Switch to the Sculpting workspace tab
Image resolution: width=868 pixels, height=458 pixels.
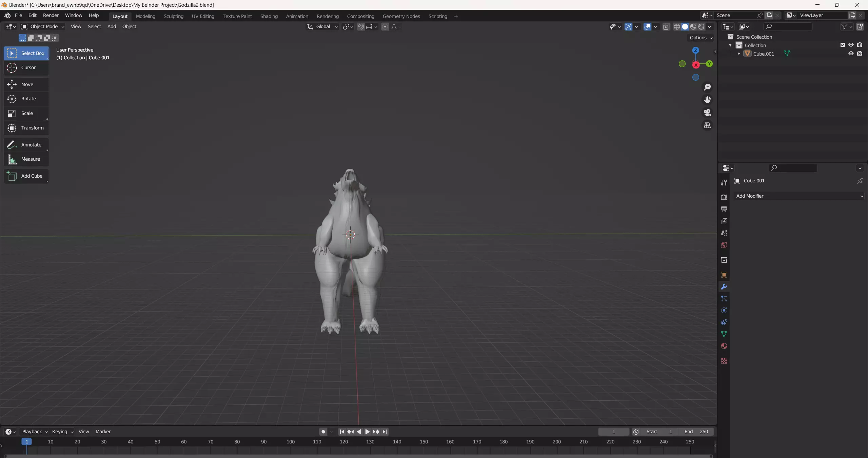pos(173,16)
